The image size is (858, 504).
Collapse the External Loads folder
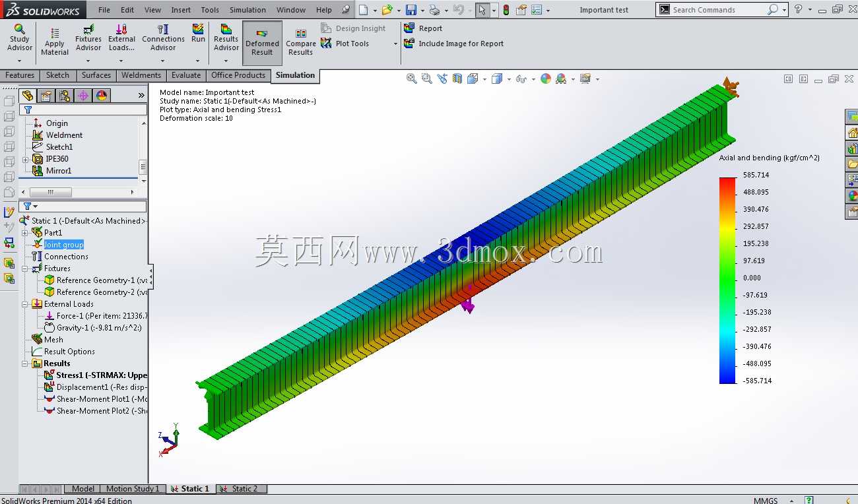point(25,304)
